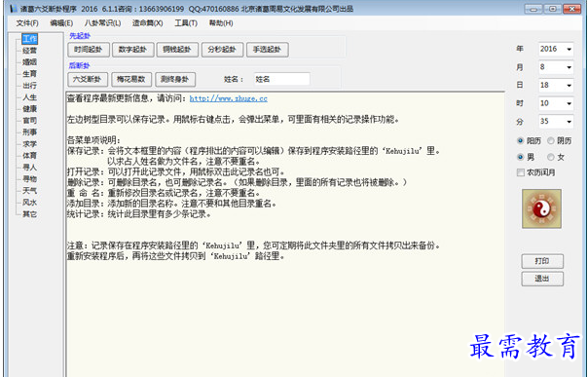The width and height of the screenshot is (588, 377).
Task: Click the 先起卦 section label
Action: pos(80,36)
